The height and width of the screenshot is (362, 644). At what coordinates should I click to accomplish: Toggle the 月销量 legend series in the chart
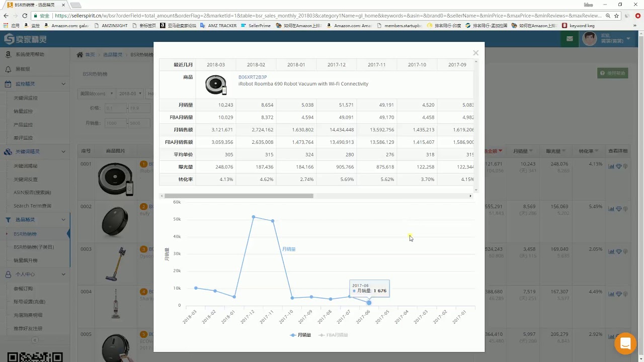(x=300, y=335)
